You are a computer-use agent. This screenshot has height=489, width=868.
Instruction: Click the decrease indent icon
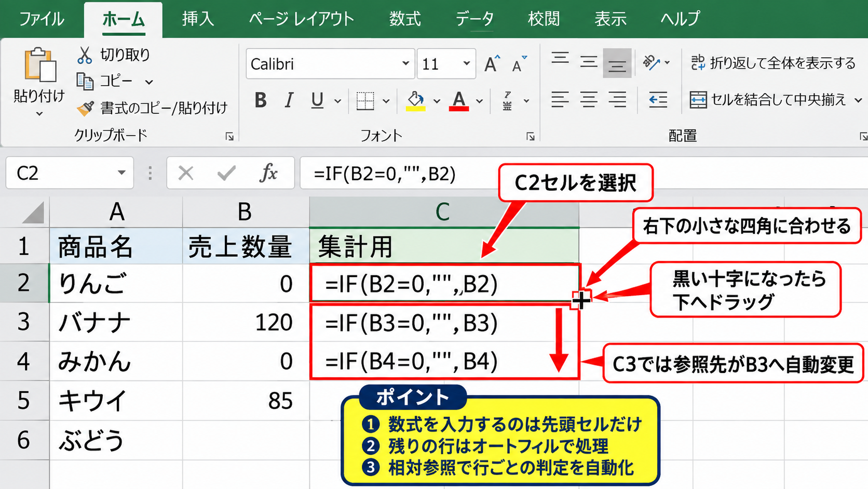[x=658, y=99]
